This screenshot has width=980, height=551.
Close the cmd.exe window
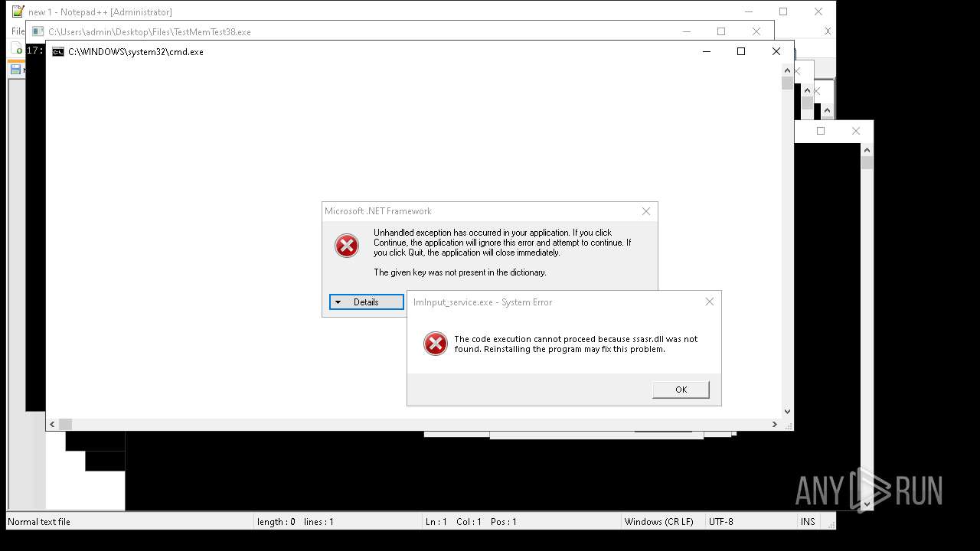point(776,51)
